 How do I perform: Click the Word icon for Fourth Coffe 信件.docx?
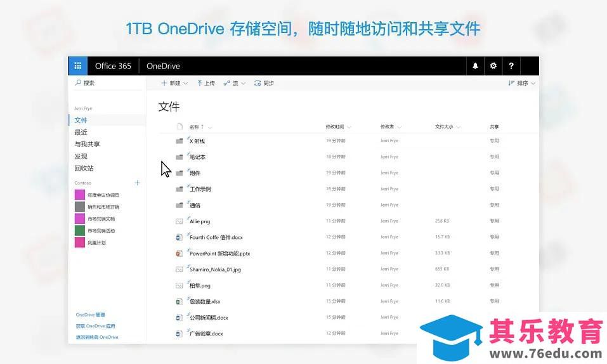(179, 237)
